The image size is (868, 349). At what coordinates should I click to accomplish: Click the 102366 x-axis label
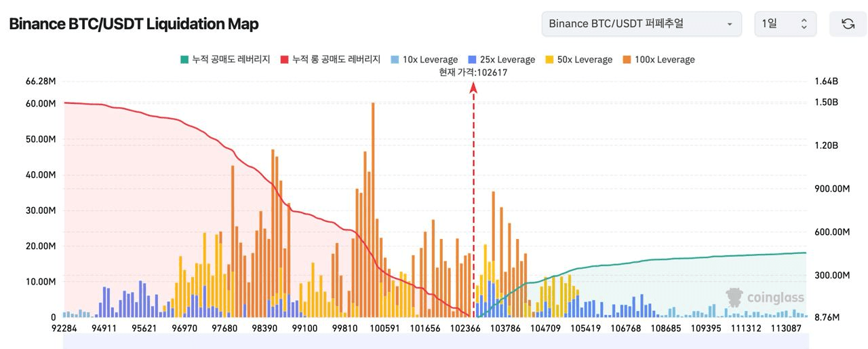click(x=466, y=329)
